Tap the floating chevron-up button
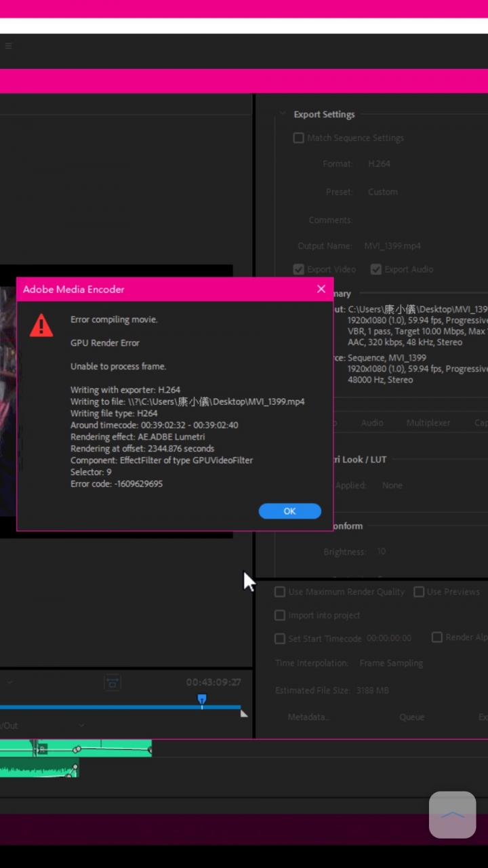Screen dimensions: 488x868 coord(453,814)
